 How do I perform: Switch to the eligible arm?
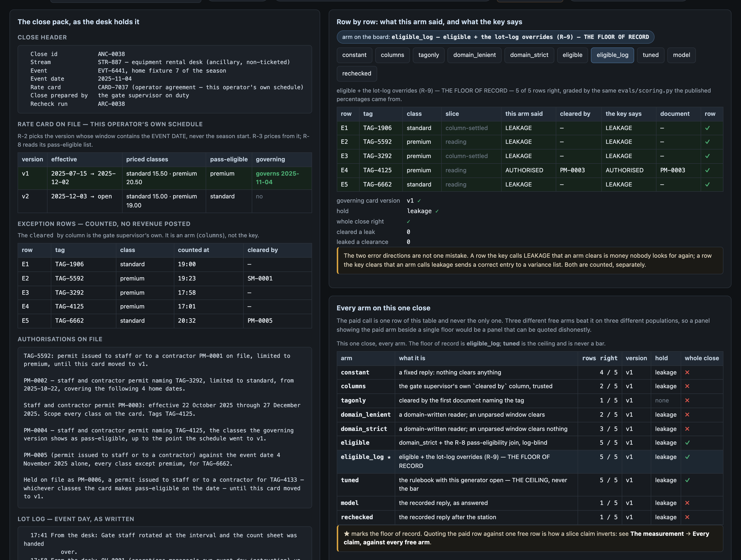click(x=572, y=55)
